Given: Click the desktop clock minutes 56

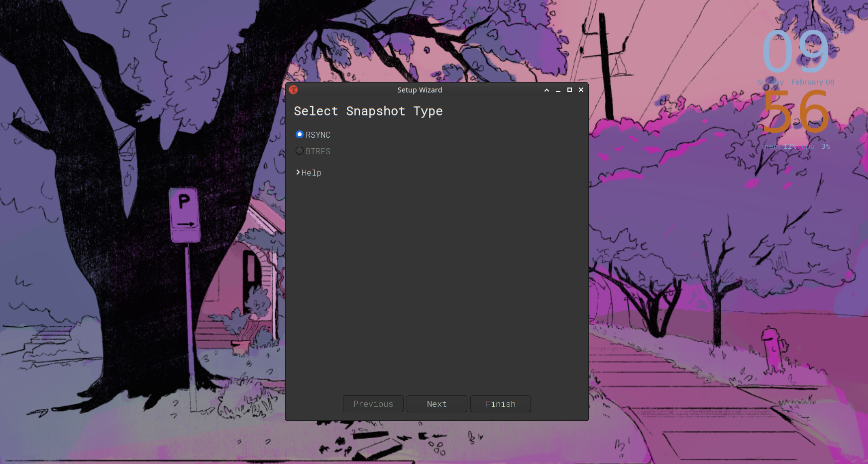Looking at the screenshot, I should click(795, 112).
